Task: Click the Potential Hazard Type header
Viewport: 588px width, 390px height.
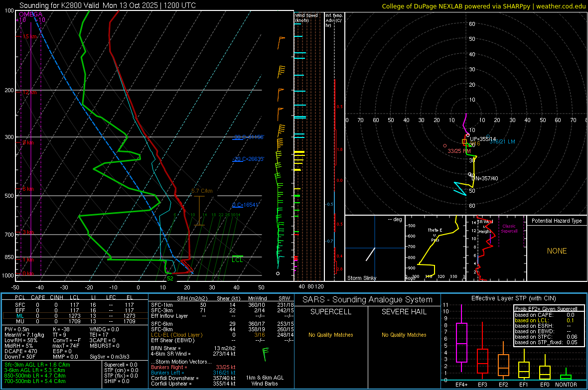Action: tap(557, 221)
